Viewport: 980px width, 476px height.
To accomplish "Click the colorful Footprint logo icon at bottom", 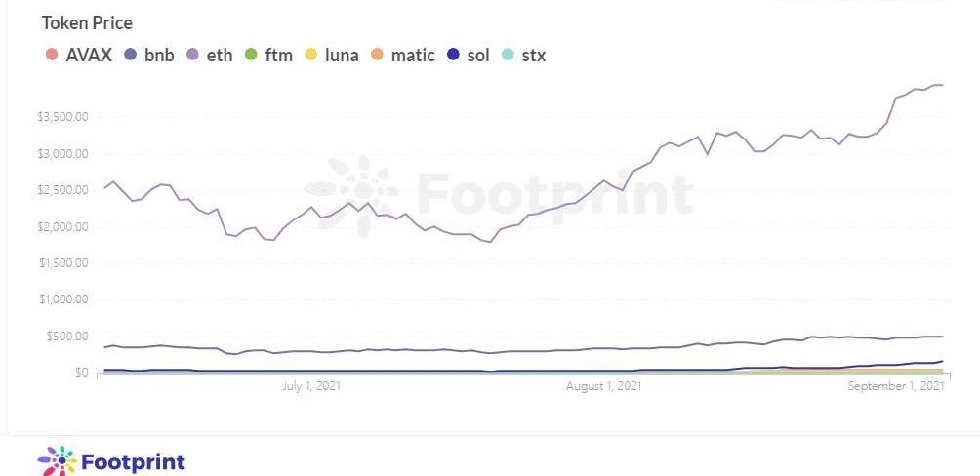I will point(56,461).
